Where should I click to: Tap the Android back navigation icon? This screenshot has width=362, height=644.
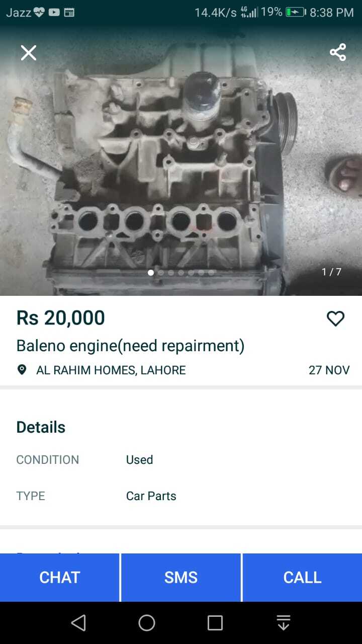click(78, 623)
